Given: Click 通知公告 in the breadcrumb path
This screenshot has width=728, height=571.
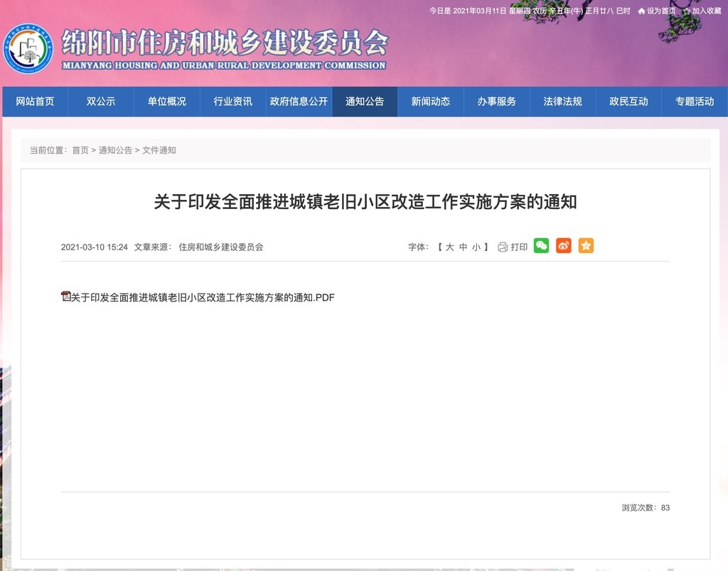Looking at the screenshot, I should point(115,150).
